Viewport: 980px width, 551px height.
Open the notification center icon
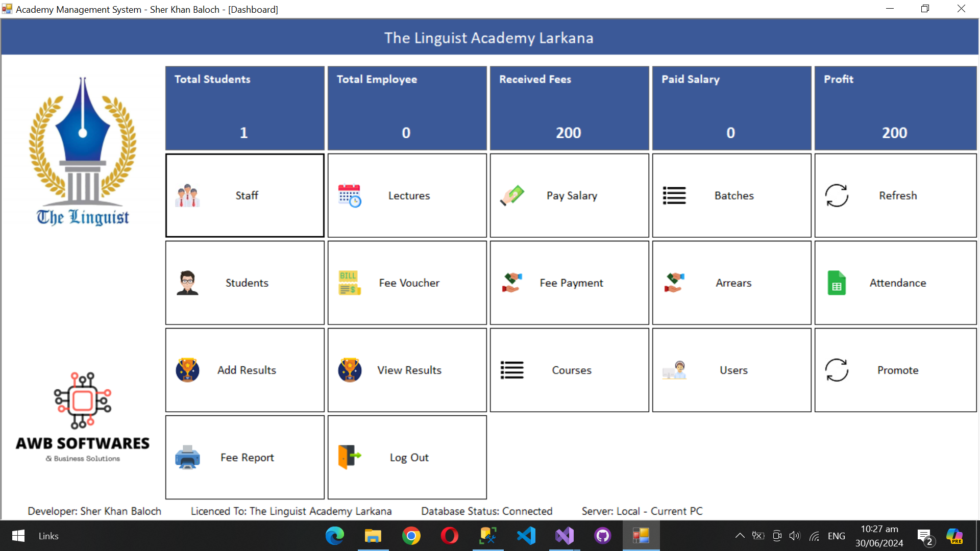coord(925,537)
